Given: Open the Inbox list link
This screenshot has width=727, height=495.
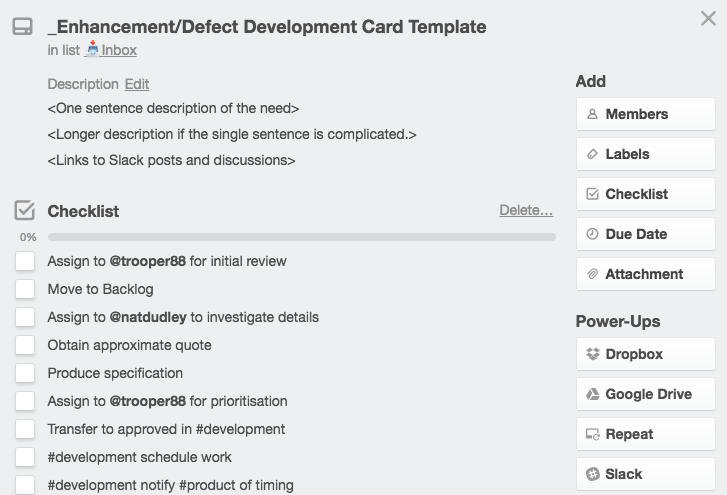Looking at the screenshot, I should [111, 50].
